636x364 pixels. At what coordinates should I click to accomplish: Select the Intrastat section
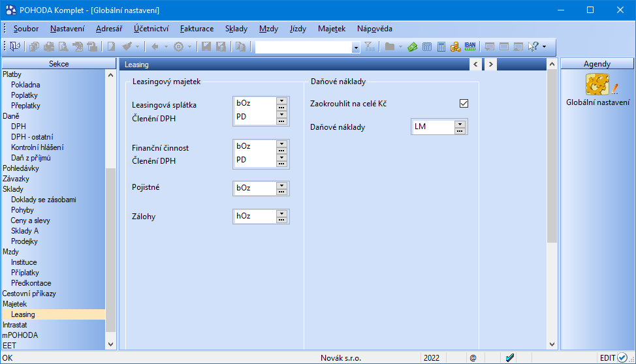point(14,325)
